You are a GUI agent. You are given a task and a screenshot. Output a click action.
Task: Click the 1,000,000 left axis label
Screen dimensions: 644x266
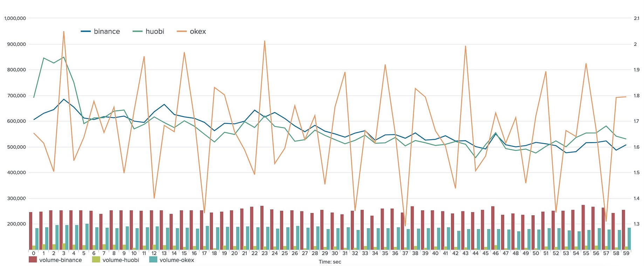click(x=15, y=18)
